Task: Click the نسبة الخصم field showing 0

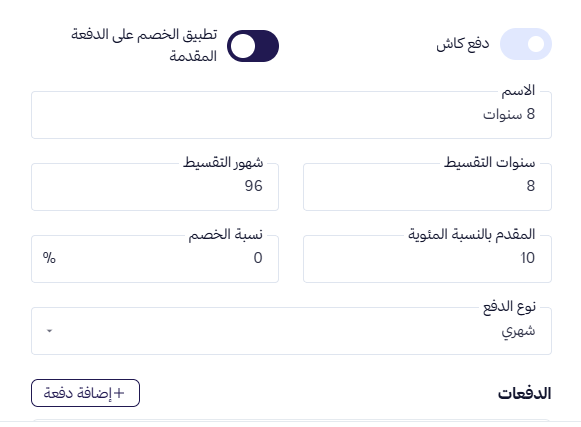Action: pos(155,259)
